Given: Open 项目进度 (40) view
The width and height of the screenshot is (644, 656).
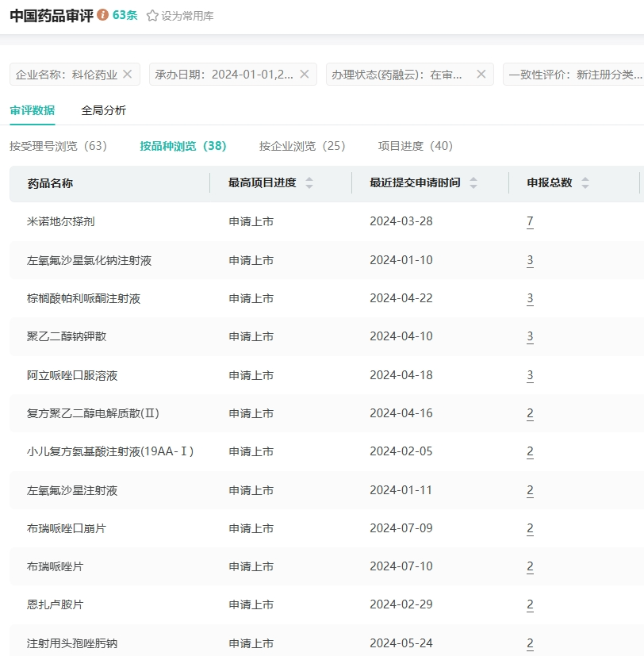Looking at the screenshot, I should pos(415,146).
